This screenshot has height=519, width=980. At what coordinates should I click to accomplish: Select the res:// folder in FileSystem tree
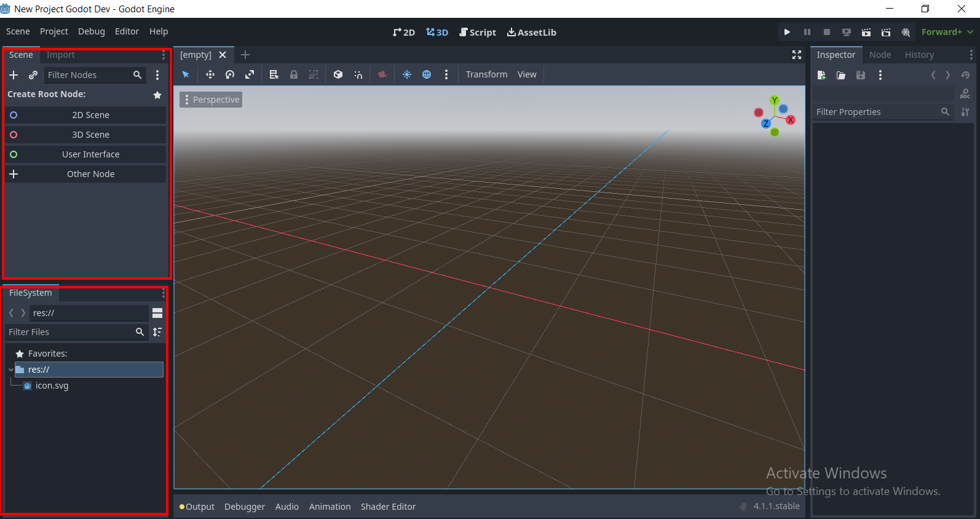point(89,370)
